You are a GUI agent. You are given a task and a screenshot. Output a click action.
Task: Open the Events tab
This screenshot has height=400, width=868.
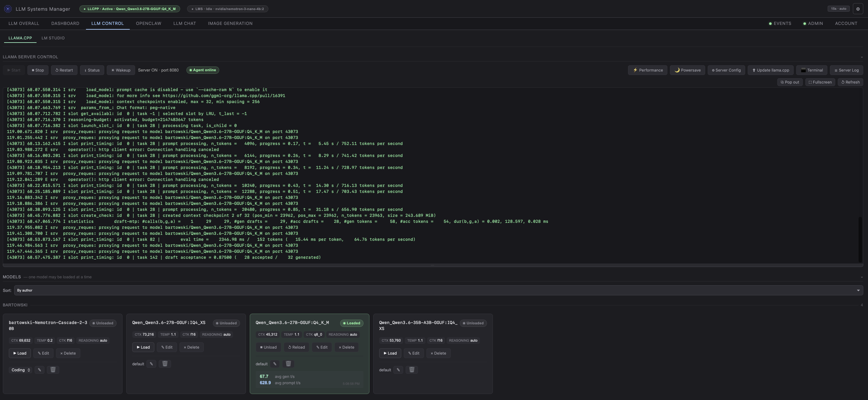click(780, 23)
